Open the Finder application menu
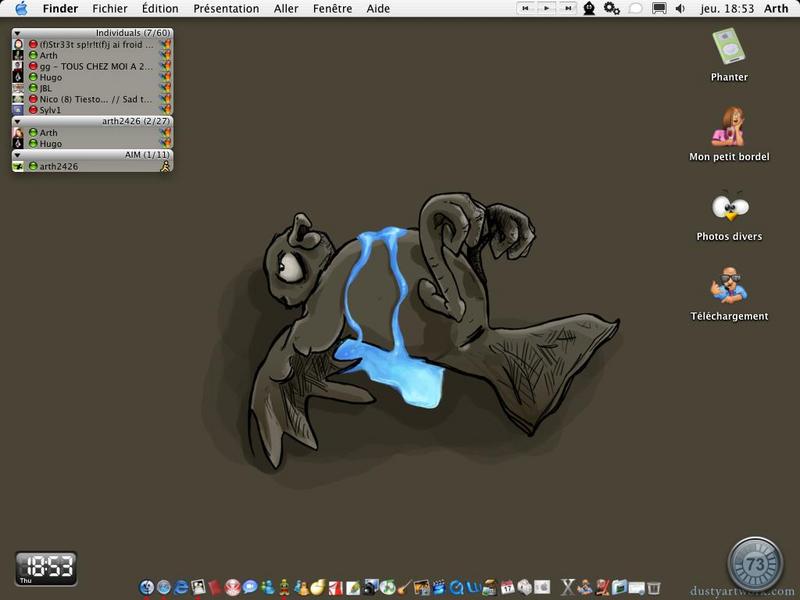Image resolution: width=800 pixels, height=600 pixels. [x=60, y=9]
